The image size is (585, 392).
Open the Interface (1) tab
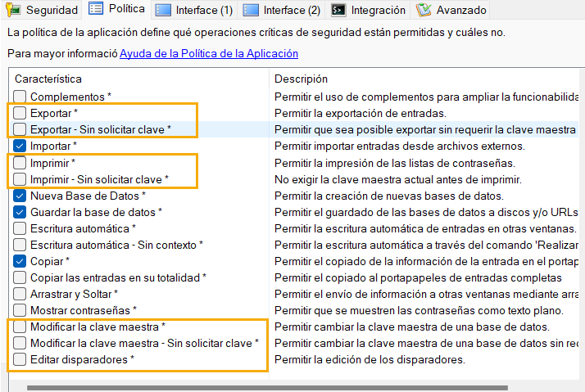pos(194,10)
